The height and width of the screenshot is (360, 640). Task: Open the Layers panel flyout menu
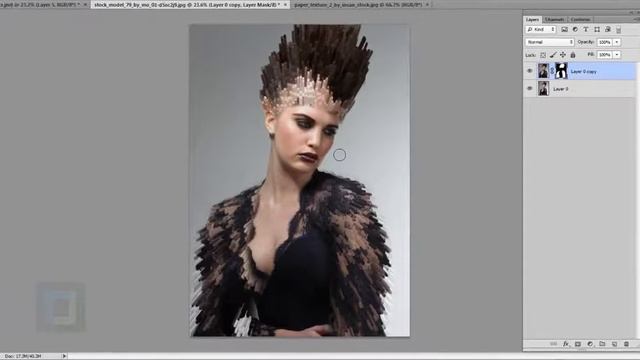tap(636, 19)
